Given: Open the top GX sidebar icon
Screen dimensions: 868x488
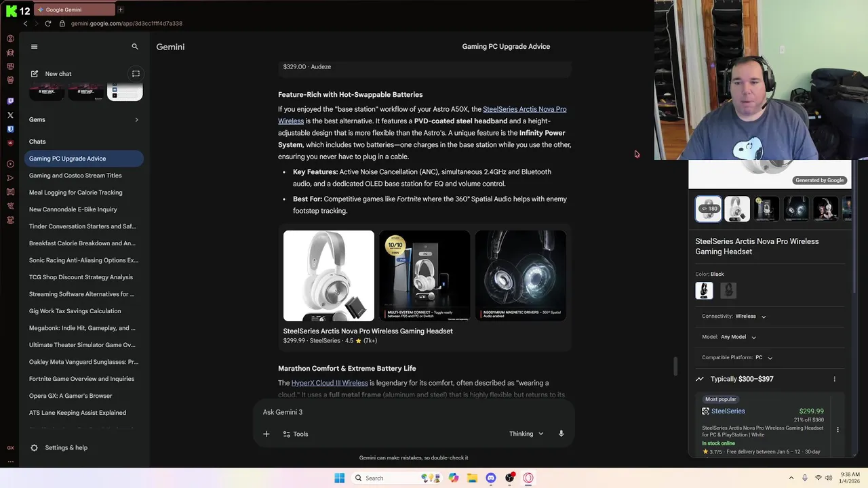Looking at the screenshot, I should (x=10, y=39).
